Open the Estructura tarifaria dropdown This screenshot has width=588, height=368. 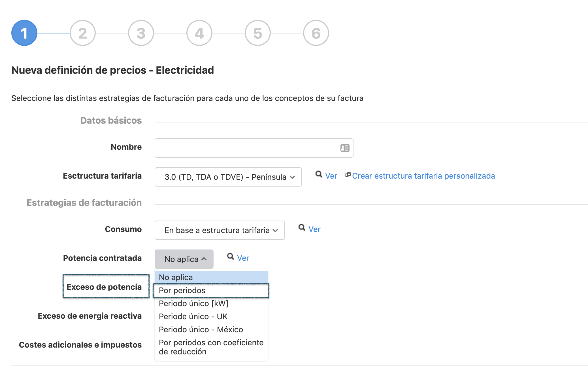coord(228,177)
